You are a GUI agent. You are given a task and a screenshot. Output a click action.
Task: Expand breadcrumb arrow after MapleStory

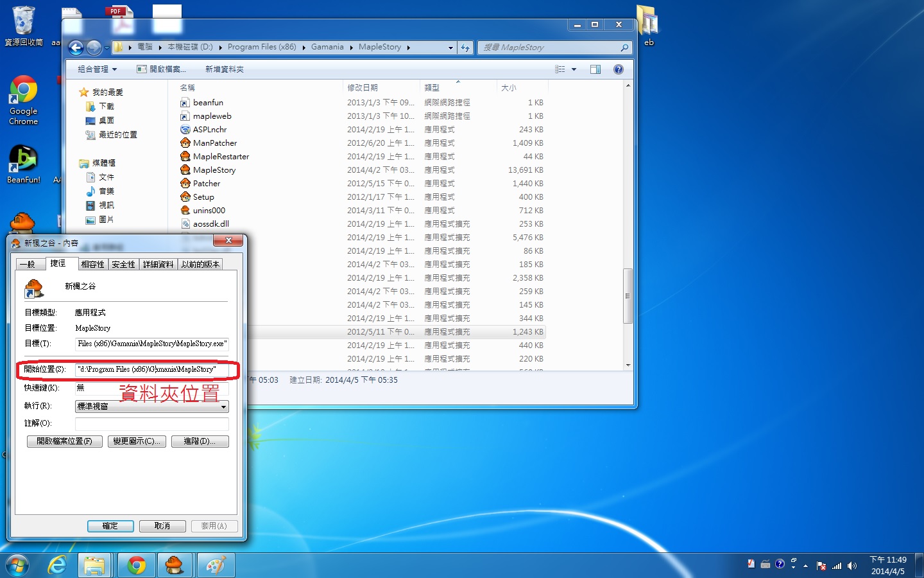(408, 48)
